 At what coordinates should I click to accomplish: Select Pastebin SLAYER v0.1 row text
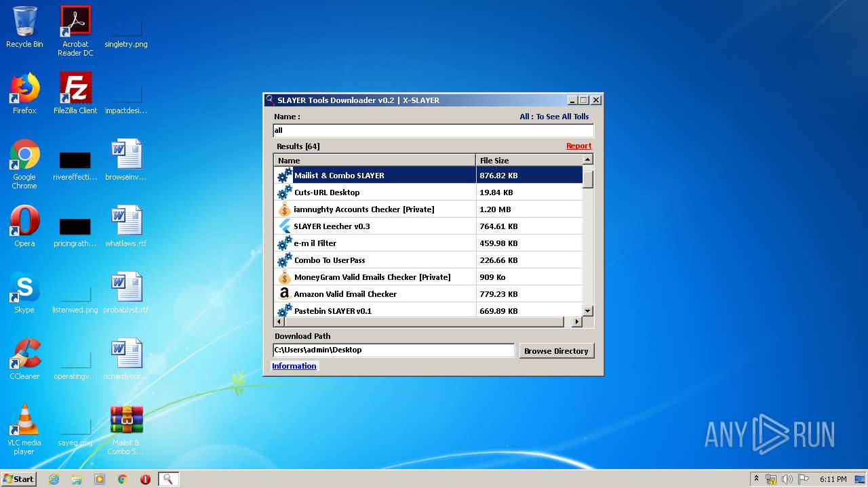coord(333,311)
